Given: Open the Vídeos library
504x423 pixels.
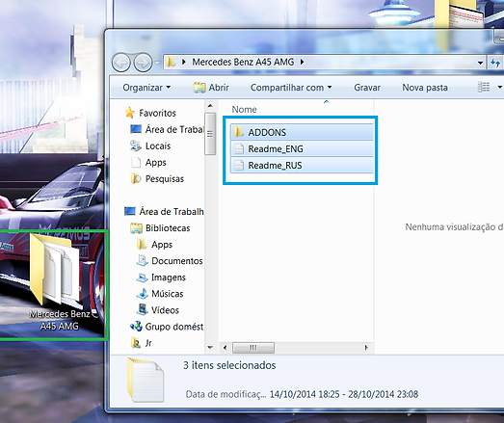Looking at the screenshot, I should 157,310.
